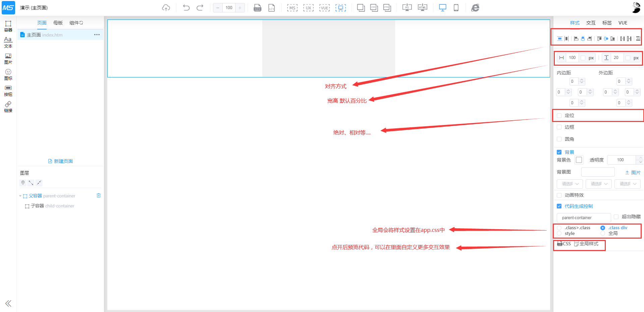This screenshot has height=312, width=644.
Task: Select the container tool in left sidebar
Action: pyautogui.click(x=8, y=26)
